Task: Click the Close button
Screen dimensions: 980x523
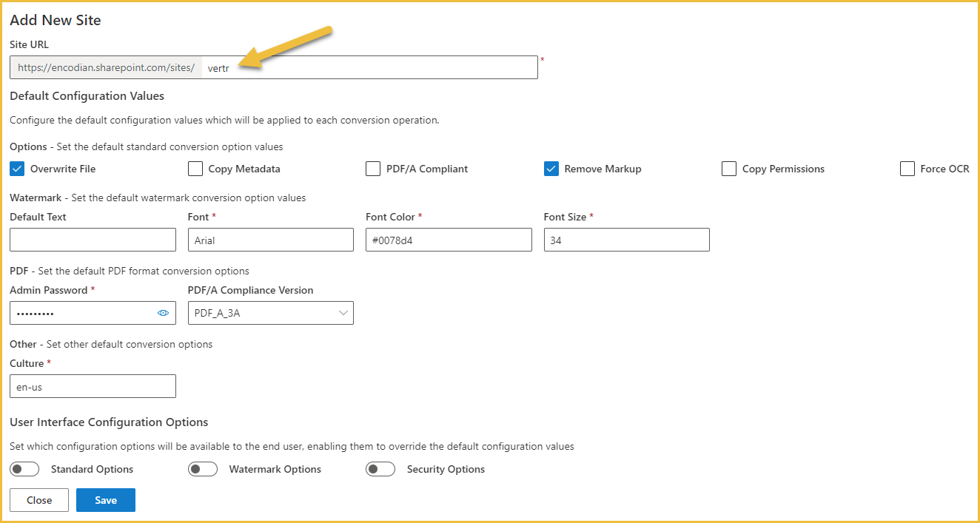Action: tap(39, 500)
